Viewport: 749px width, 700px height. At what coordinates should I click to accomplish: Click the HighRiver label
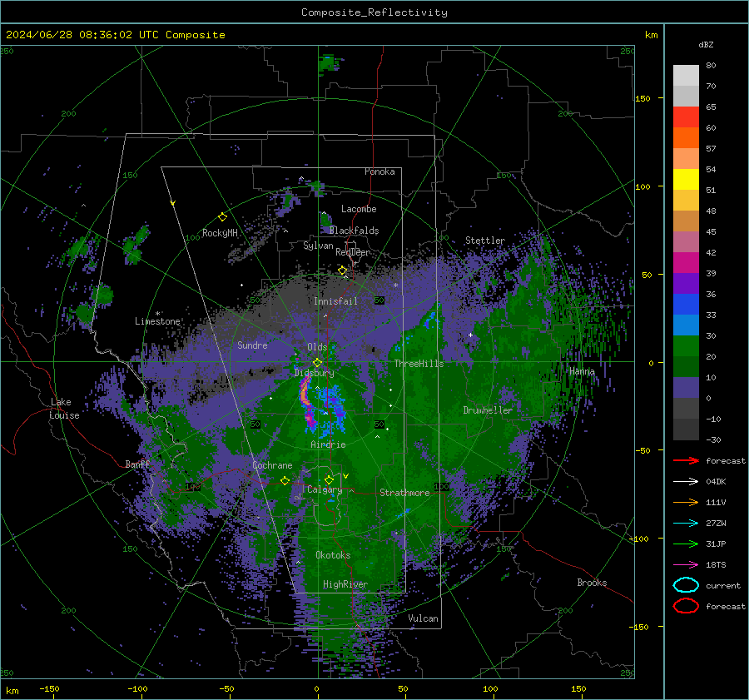tap(345, 584)
